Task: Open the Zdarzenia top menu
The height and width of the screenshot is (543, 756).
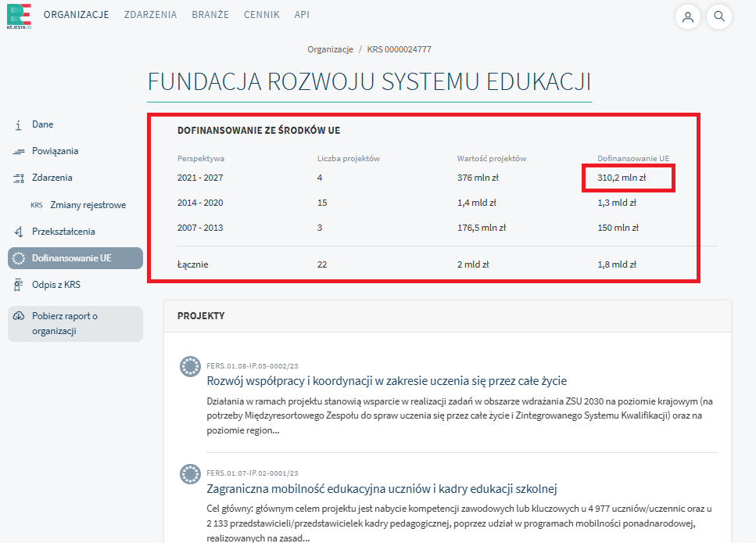Action: pyautogui.click(x=150, y=15)
